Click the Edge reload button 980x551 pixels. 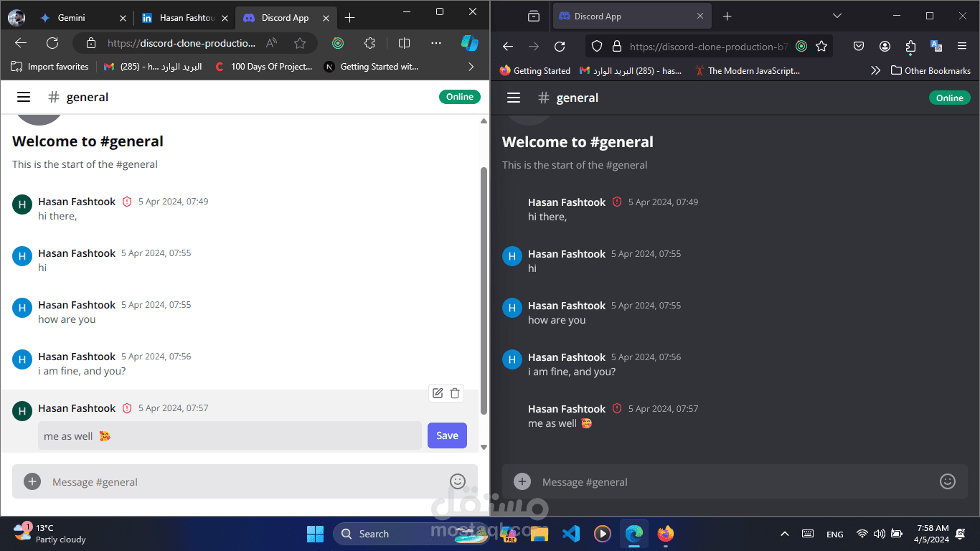tap(52, 43)
